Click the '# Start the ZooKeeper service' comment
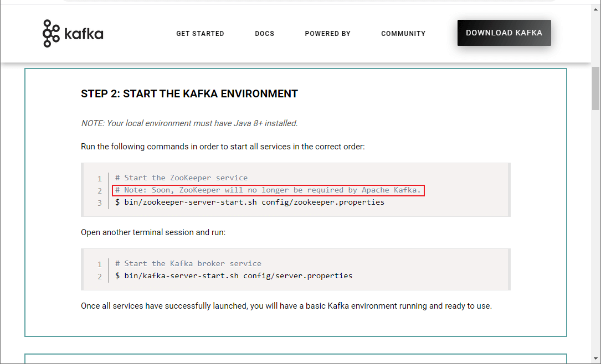This screenshot has width=601, height=364. pyautogui.click(x=181, y=178)
